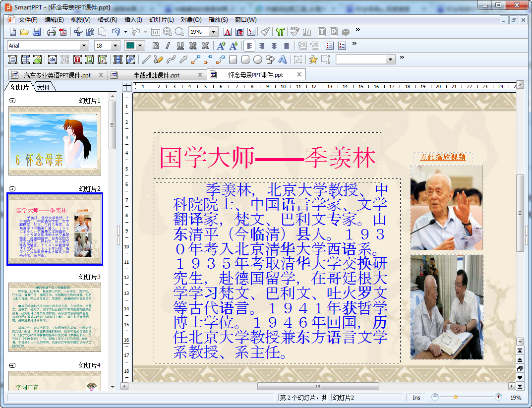Close the 怀念母亲PPT课件.ppt tab
This screenshot has width=532, height=408.
tap(299, 74)
